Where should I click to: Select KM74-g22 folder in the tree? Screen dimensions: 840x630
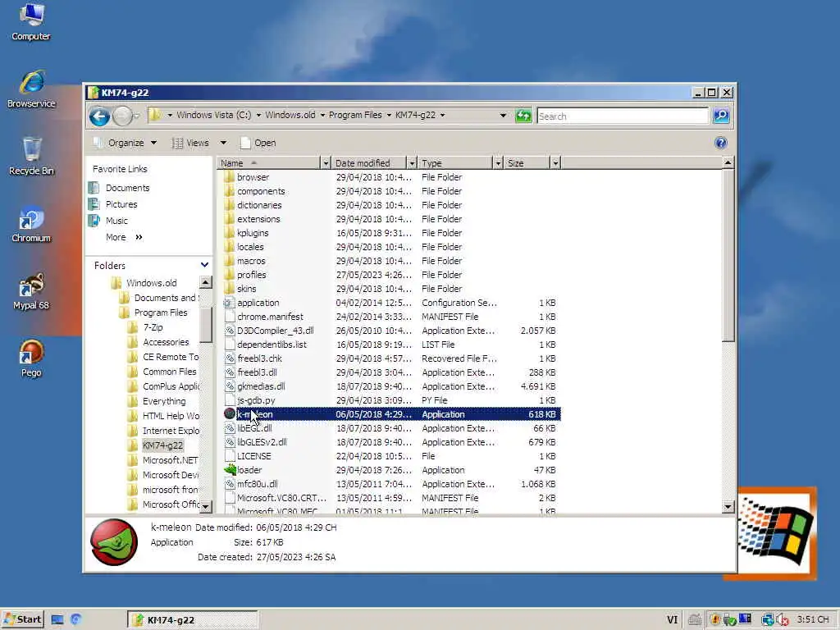163,445
